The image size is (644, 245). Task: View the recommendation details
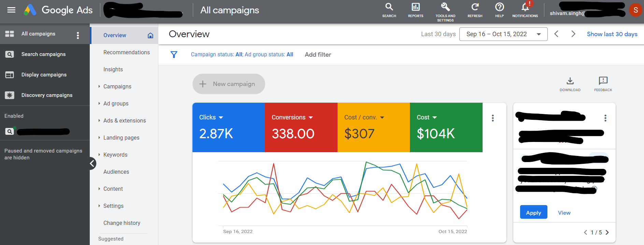[564, 213]
